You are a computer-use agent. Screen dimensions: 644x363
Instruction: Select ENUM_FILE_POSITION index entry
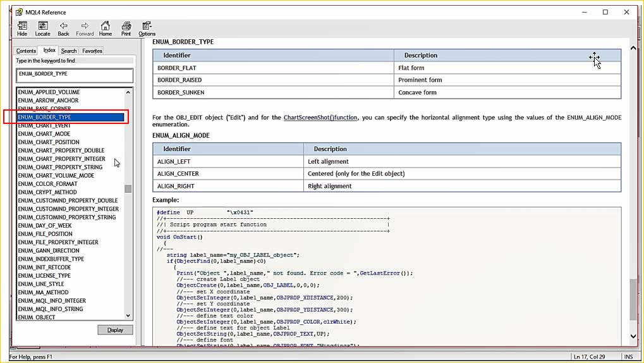coord(45,234)
